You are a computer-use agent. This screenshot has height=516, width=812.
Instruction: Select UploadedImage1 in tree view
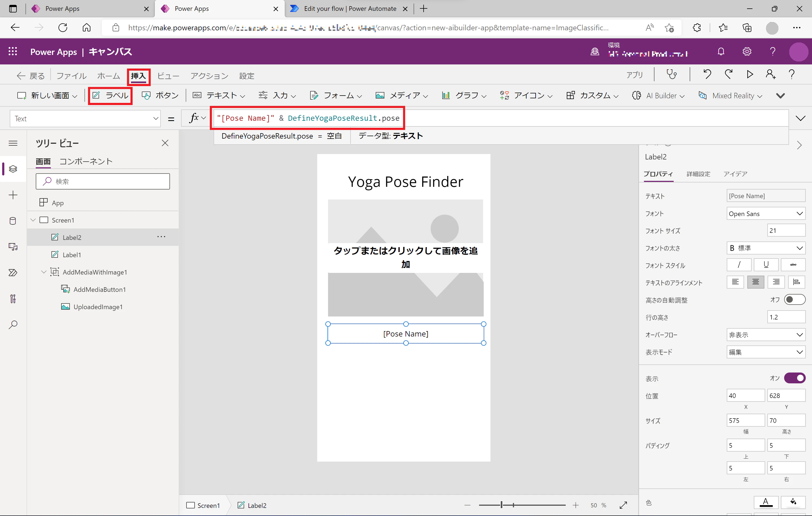point(98,306)
